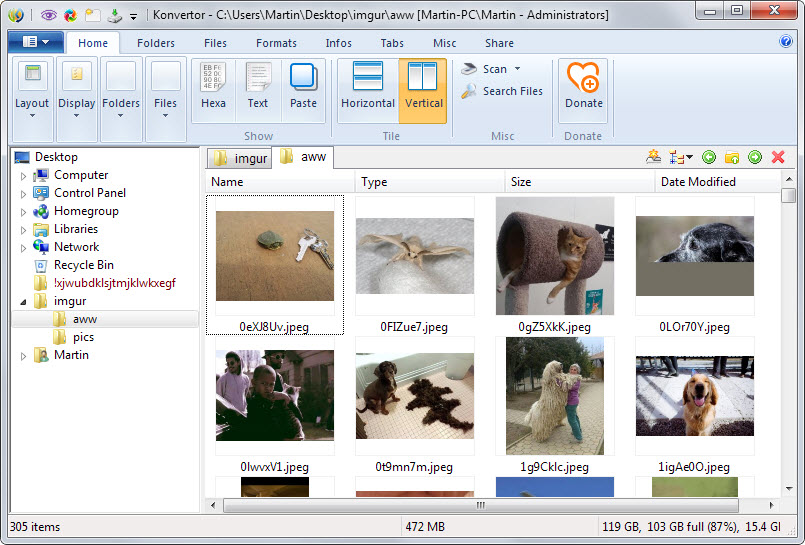Click the folder icon in quick access bar

93,15
